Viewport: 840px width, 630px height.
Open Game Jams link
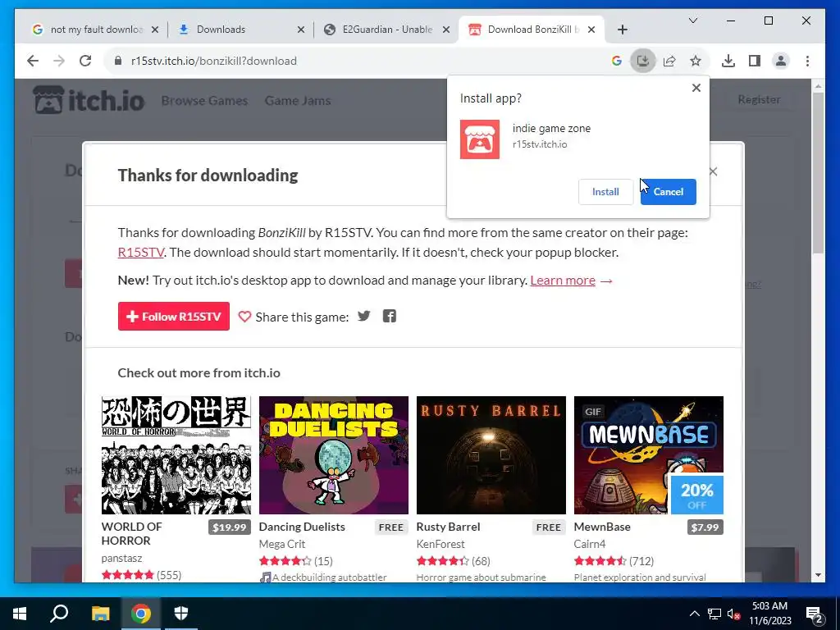click(x=297, y=101)
